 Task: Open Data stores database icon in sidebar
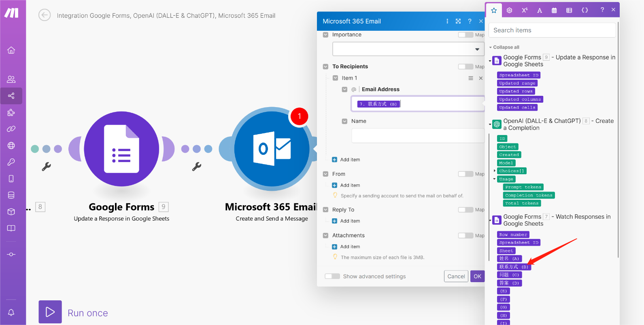point(11,195)
